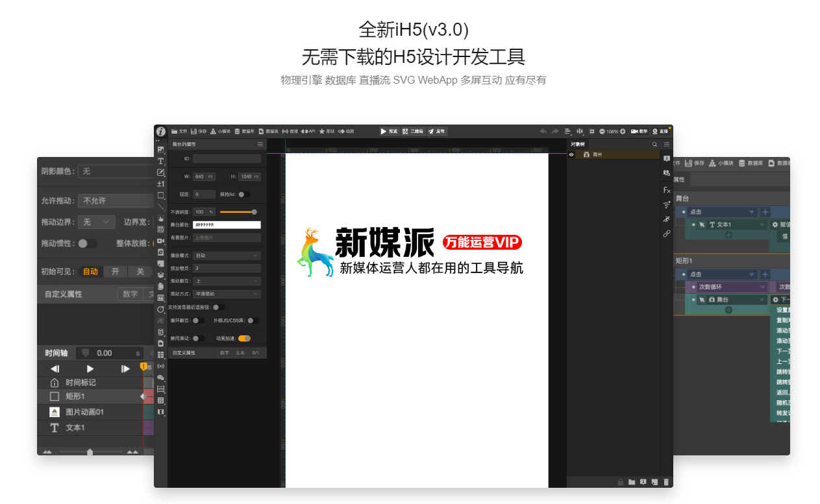Screen dimensions: 820x504
Task: Click the fit-to-screen icon
Action: point(591,131)
